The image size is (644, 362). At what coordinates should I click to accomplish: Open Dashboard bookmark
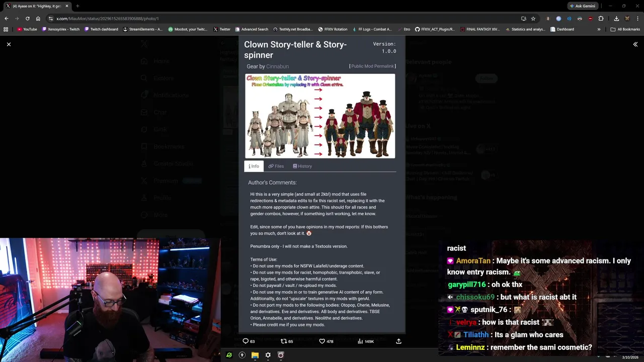(562, 29)
